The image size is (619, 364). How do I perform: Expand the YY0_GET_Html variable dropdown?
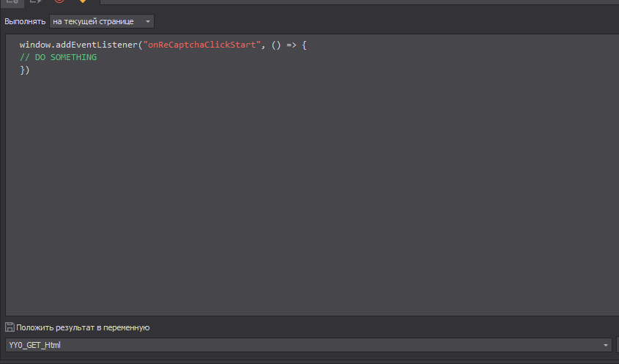point(605,345)
